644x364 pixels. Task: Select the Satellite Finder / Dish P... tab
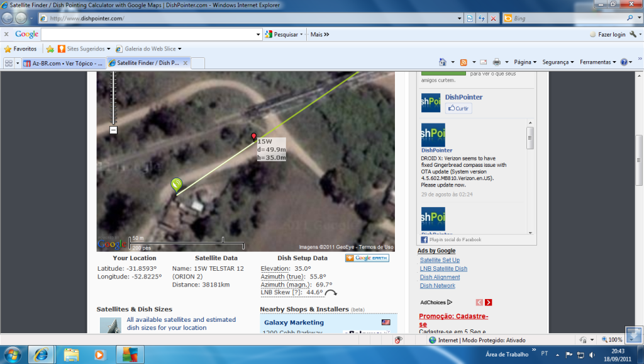click(x=148, y=63)
